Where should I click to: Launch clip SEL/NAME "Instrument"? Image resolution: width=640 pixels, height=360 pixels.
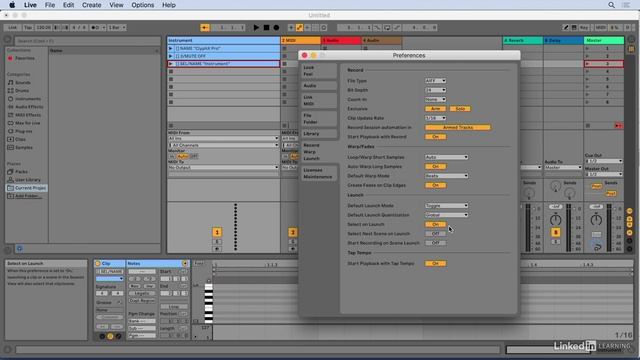171,64
